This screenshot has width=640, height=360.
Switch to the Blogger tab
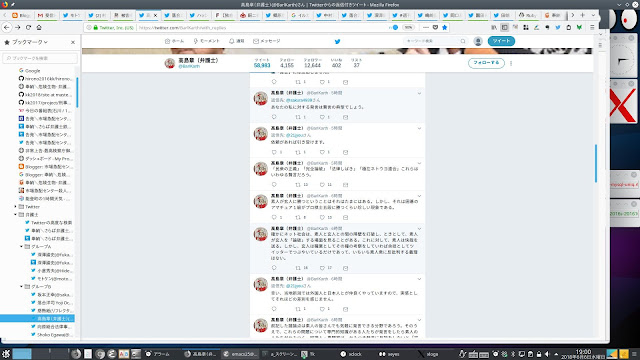(21, 15)
